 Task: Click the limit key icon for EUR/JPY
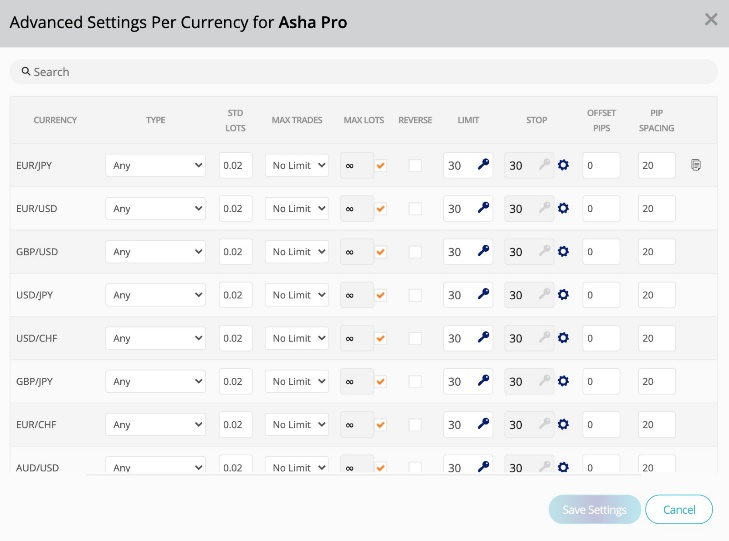click(484, 165)
